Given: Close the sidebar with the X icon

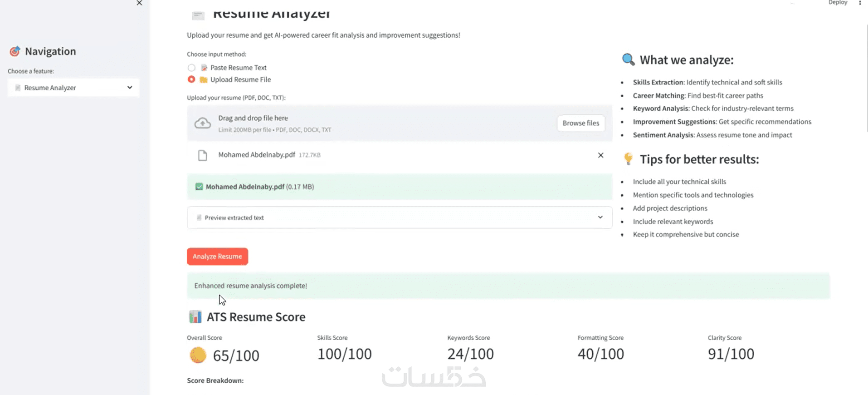Looking at the screenshot, I should 139,3.
